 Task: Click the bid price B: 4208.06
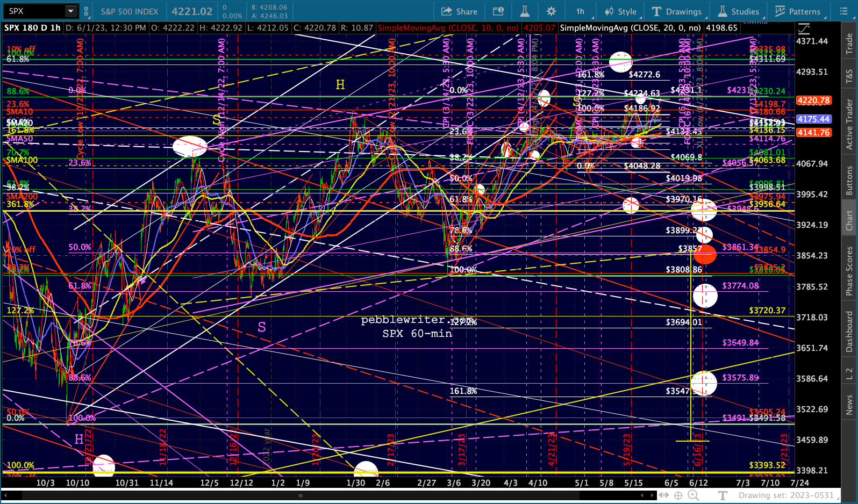point(269,8)
